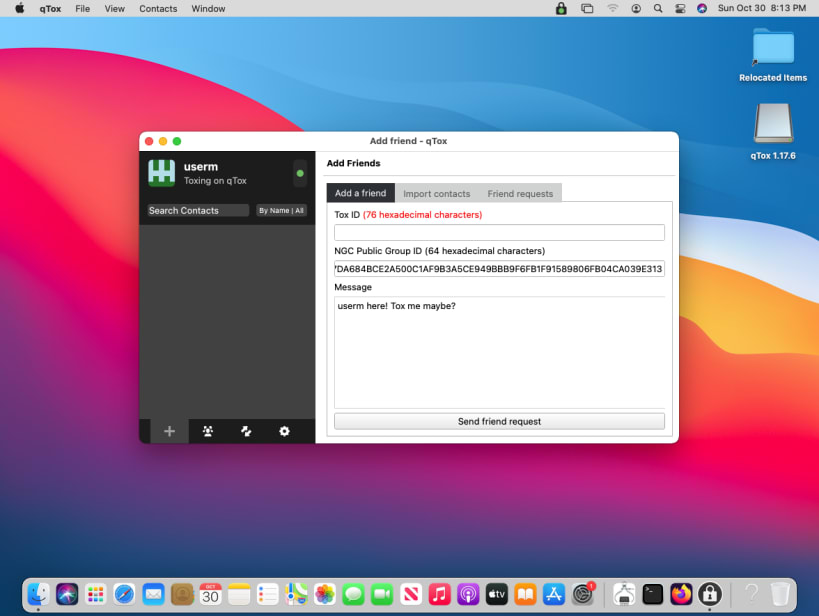Open Control Center in menu bar
Screen dimensions: 819x616
(x=680, y=8)
